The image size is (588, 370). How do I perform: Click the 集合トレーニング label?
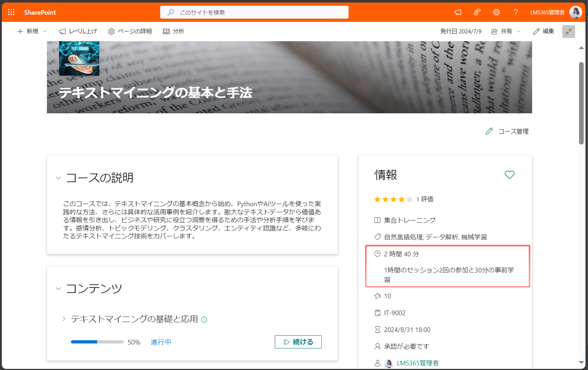tap(410, 220)
